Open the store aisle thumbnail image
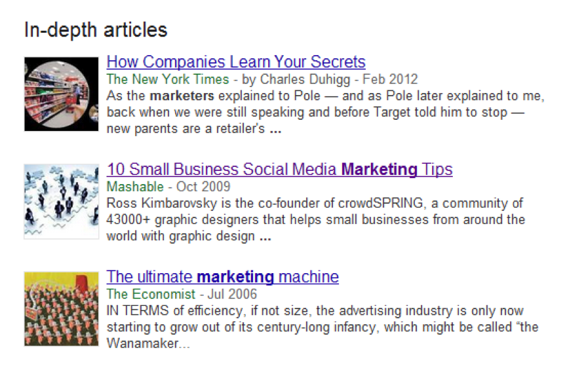588x370 pixels. pyautogui.click(x=62, y=94)
